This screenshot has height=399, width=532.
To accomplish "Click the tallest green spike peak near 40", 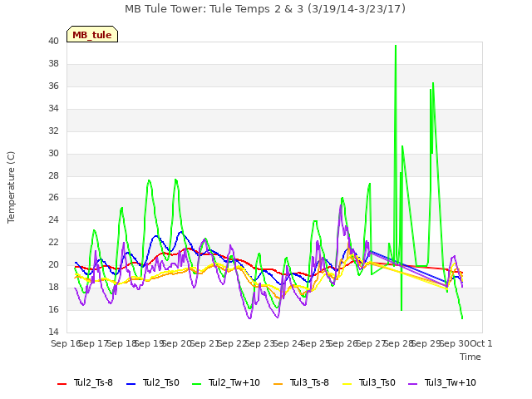I will pyautogui.click(x=396, y=46).
